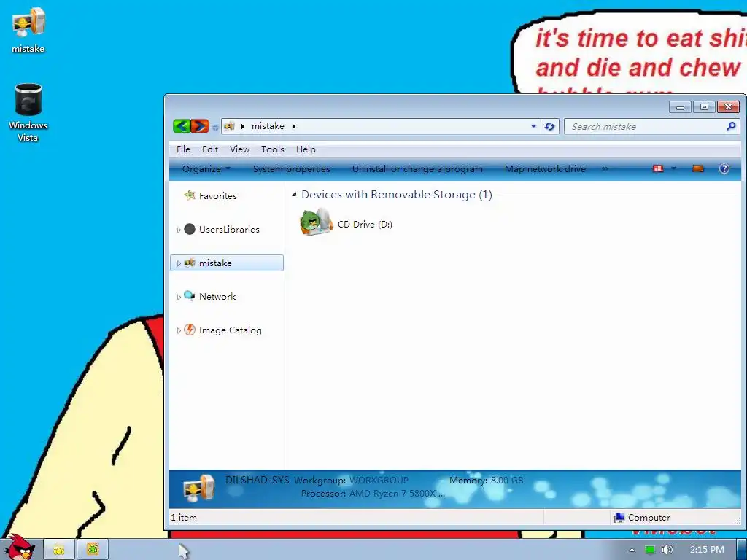Click the mistake breadcrumb in the address bar

pyautogui.click(x=268, y=126)
